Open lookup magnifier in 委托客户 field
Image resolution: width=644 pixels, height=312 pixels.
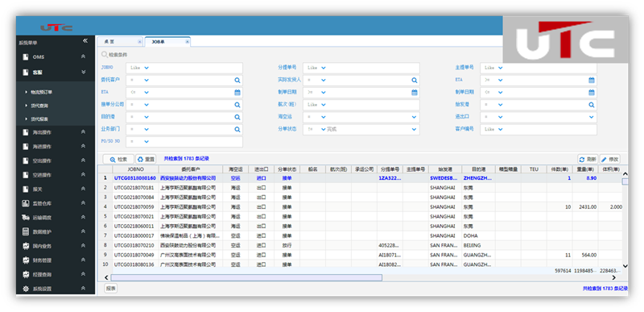pyautogui.click(x=237, y=80)
